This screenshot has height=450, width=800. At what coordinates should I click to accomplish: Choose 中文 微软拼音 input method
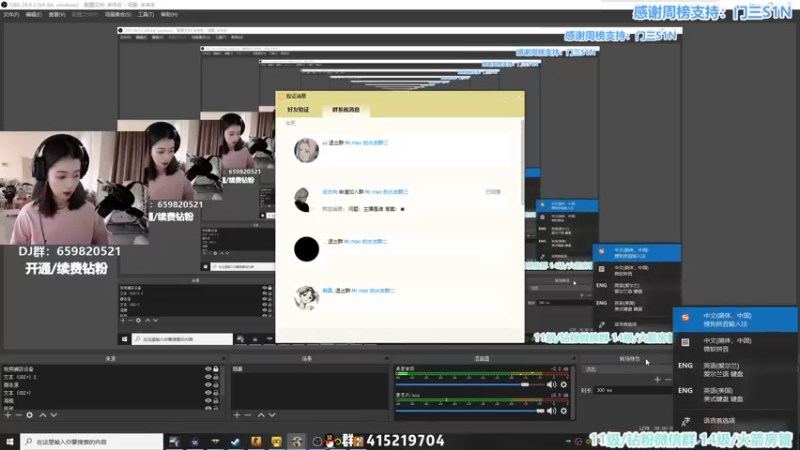pos(735,344)
